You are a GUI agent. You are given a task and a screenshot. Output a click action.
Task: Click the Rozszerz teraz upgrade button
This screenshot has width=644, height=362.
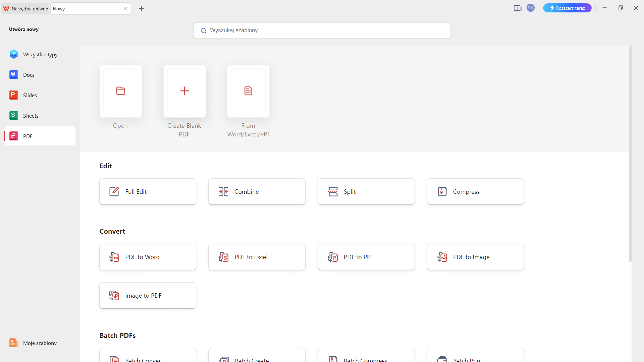(568, 8)
